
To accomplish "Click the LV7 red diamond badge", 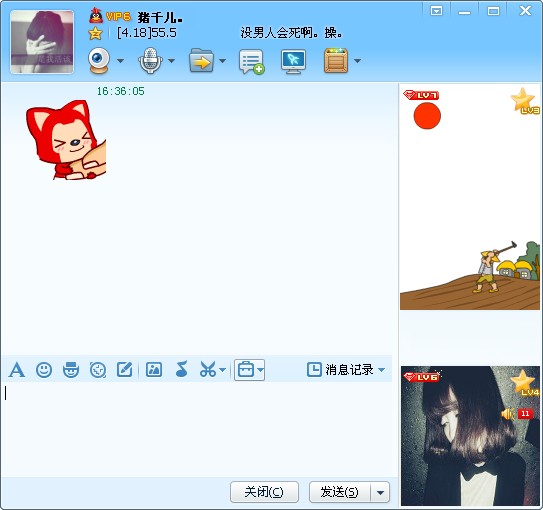I will click(421, 95).
